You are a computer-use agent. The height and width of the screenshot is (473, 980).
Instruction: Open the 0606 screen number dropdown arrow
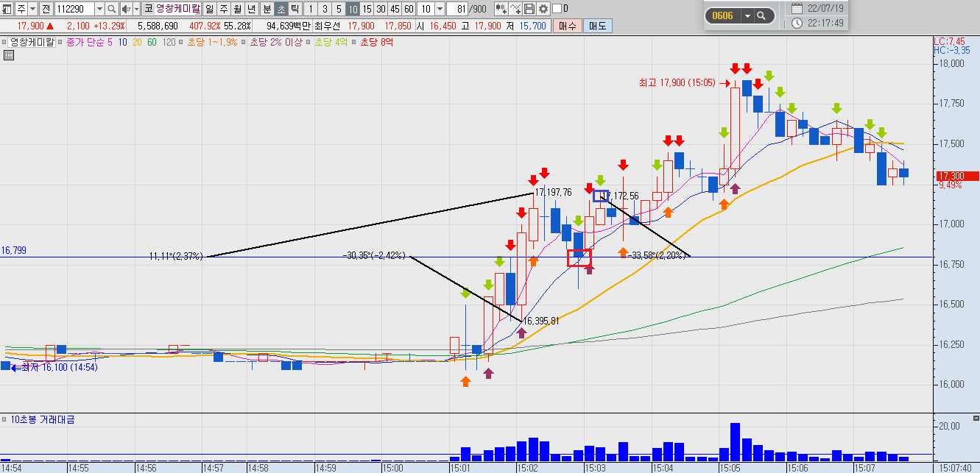748,15
